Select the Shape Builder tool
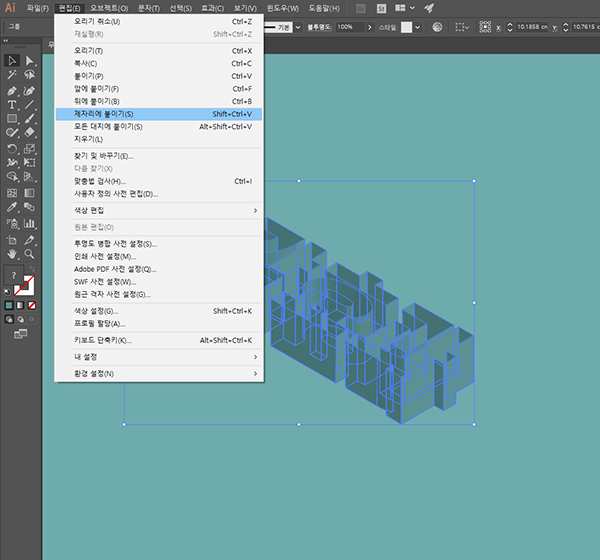This screenshot has width=600, height=560. click(x=12, y=176)
